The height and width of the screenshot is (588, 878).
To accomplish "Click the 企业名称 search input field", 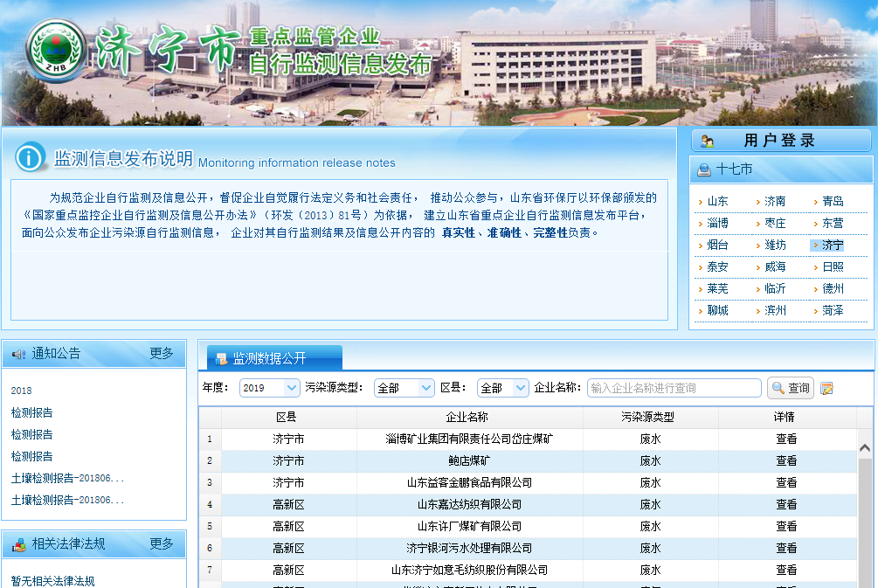I will coord(674,388).
